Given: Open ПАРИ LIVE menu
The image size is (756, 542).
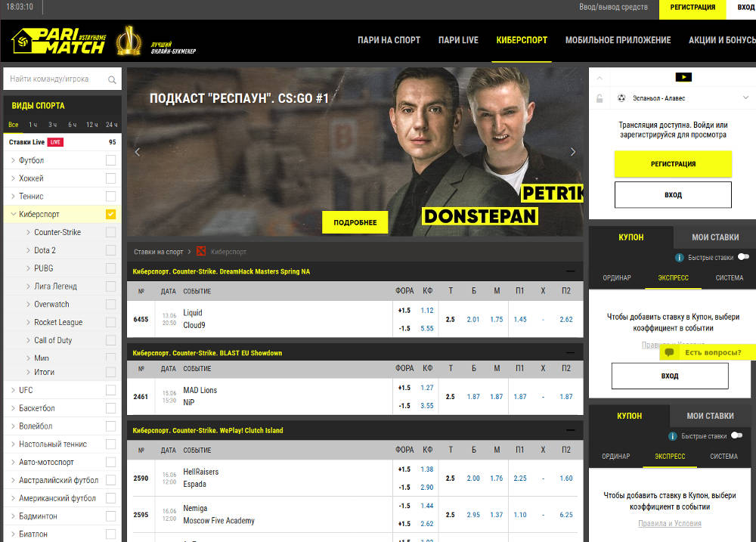Looking at the screenshot, I should pos(458,41).
